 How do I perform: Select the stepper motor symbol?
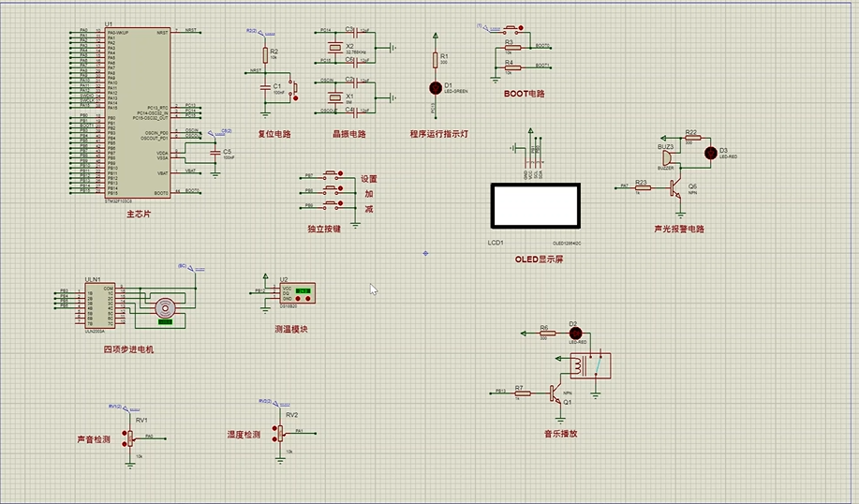(x=166, y=307)
